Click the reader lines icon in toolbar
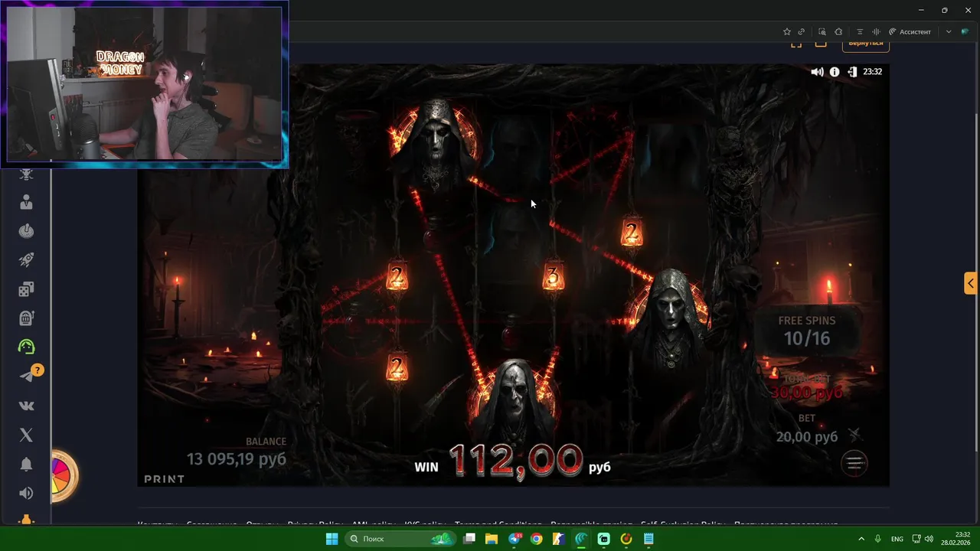 (860, 31)
